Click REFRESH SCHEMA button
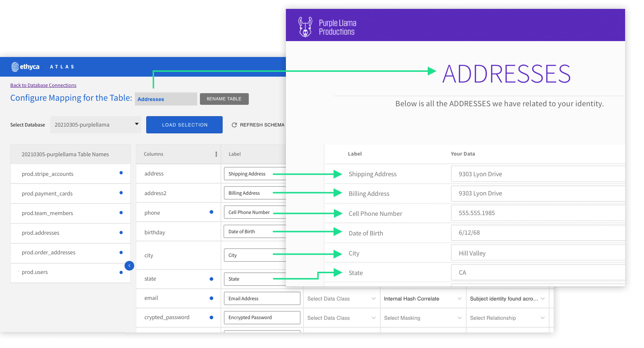Viewport: 644px width, 348px height. pyautogui.click(x=258, y=125)
